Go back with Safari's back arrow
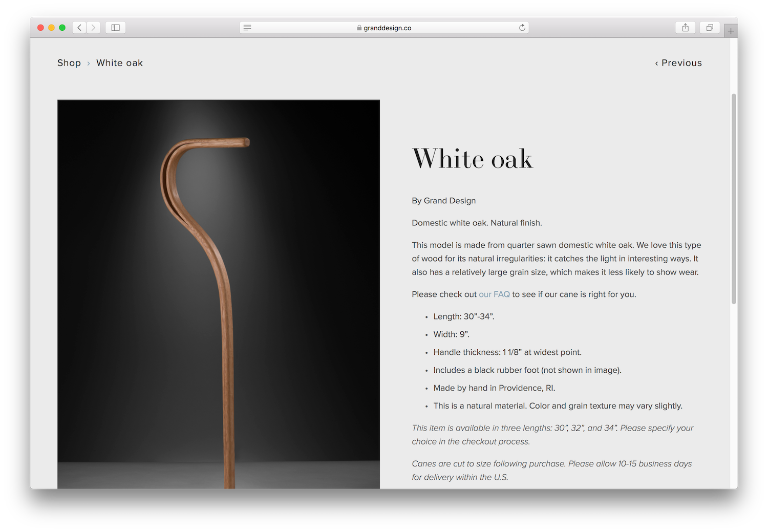768x532 pixels. [x=79, y=28]
